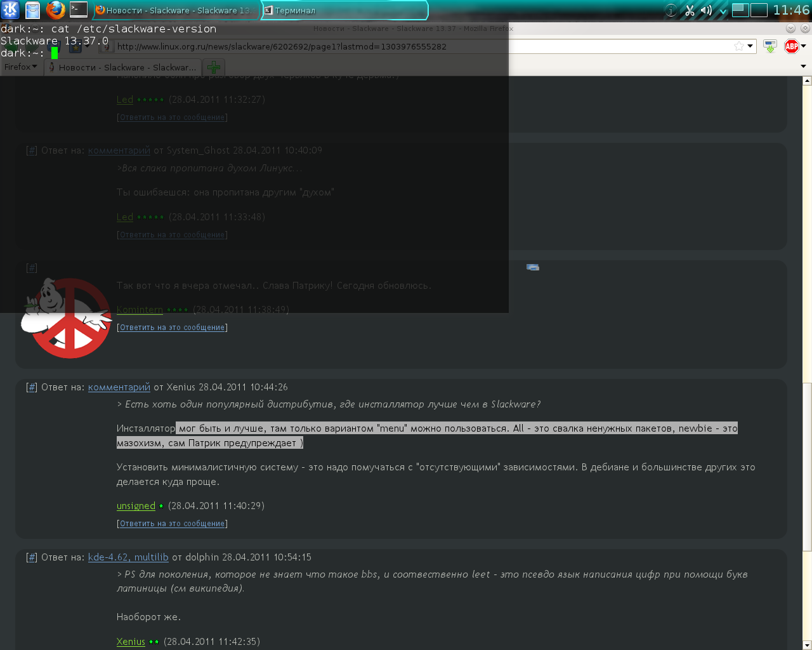Open the Xenius user profile link
The height and width of the screenshot is (650, 812).
131,642
